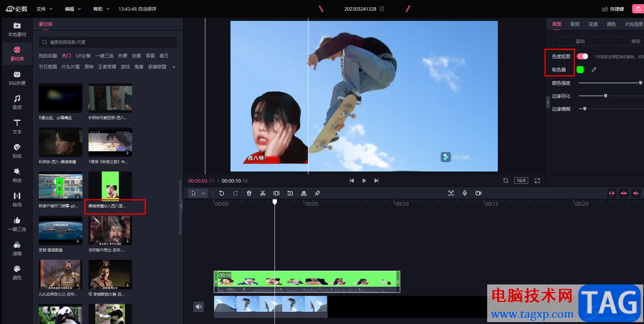Click the 16:9 aspect ratio button

pyautogui.click(x=521, y=181)
